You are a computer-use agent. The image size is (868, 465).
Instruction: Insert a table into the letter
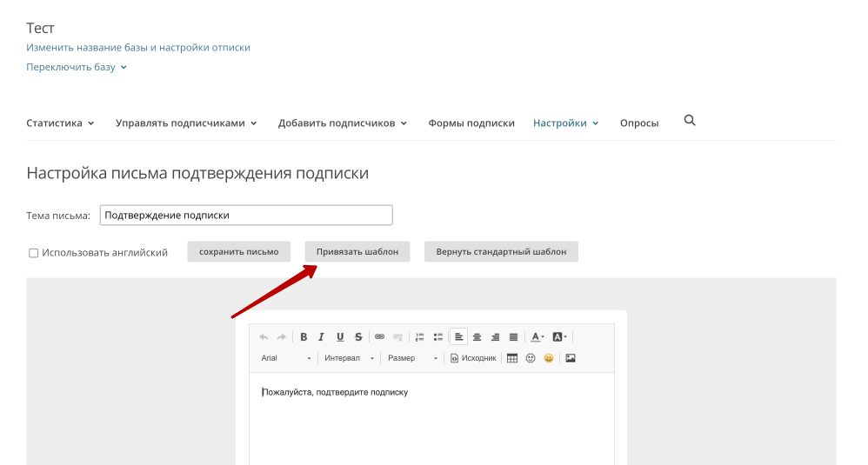pyautogui.click(x=512, y=358)
